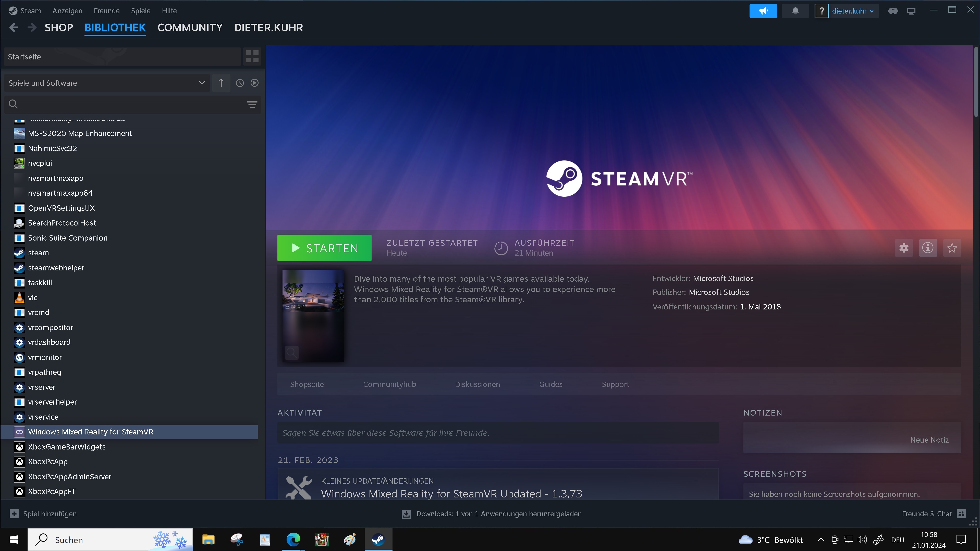Open the DIETER.KUHR profile tab
The width and height of the screenshot is (980, 551).
(x=268, y=27)
